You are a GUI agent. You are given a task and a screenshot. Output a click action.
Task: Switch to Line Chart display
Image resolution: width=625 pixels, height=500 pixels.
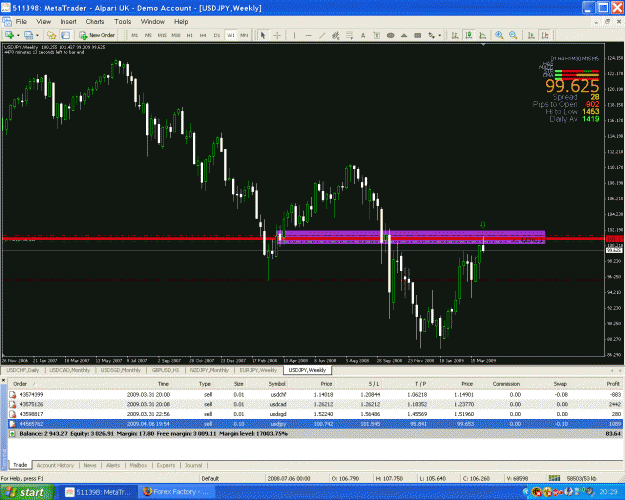click(x=482, y=35)
